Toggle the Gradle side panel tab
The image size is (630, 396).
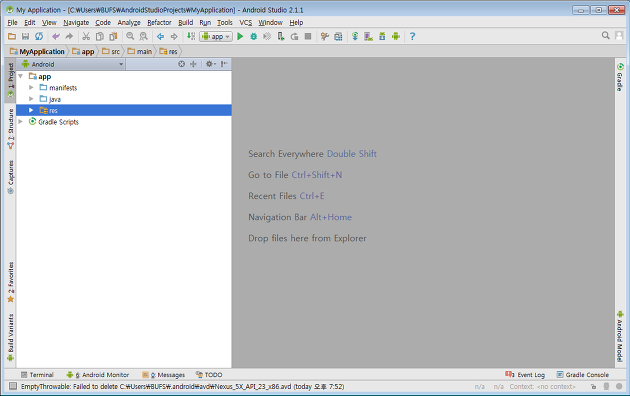pyautogui.click(x=620, y=78)
